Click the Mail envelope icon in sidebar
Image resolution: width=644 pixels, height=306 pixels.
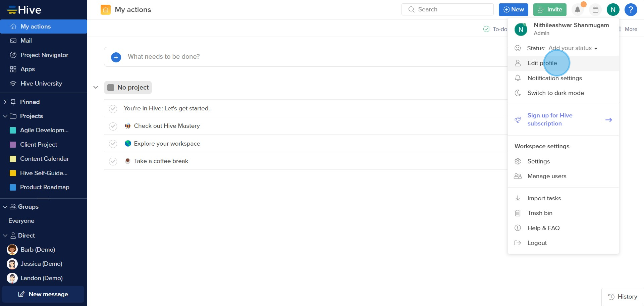[x=13, y=41]
